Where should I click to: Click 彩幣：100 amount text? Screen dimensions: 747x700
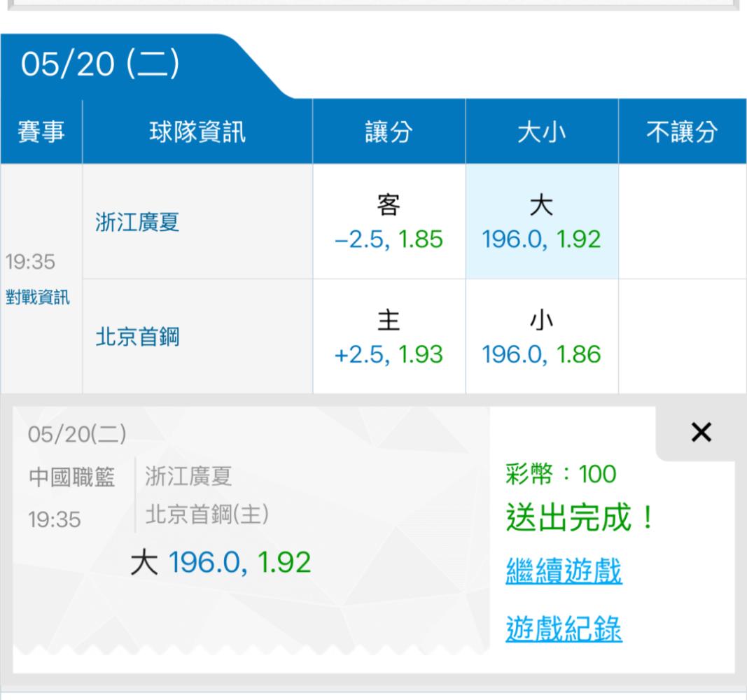coord(561,475)
